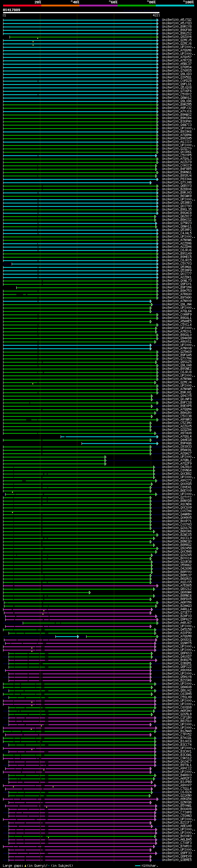Screen dimensions: 197x868
Task: Select the UniRef100_A7R728 label
Action: point(177,61)
